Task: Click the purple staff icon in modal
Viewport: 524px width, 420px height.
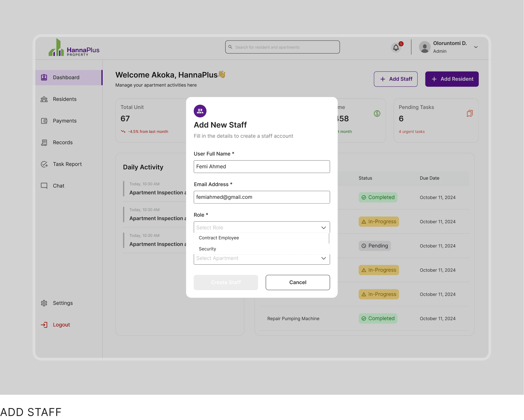Action: [200, 111]
